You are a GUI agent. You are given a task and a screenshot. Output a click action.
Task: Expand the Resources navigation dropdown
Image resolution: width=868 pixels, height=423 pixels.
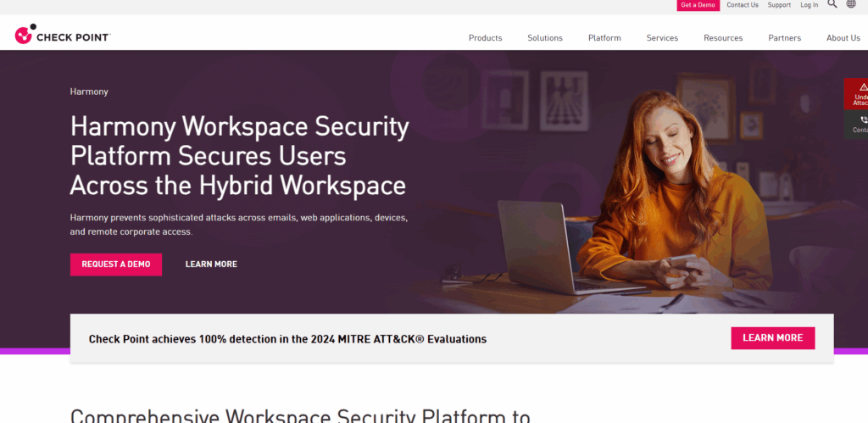point(722,38)
